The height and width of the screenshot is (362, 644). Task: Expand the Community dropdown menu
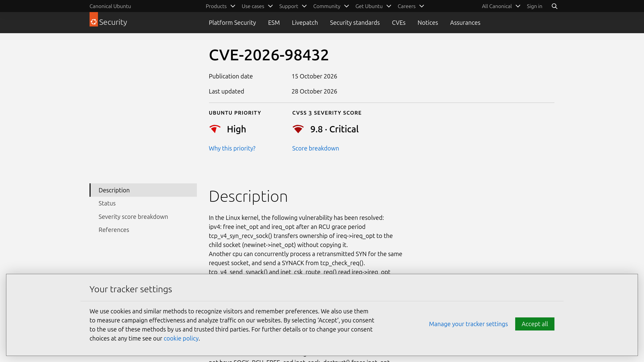(x=331, y=6)
